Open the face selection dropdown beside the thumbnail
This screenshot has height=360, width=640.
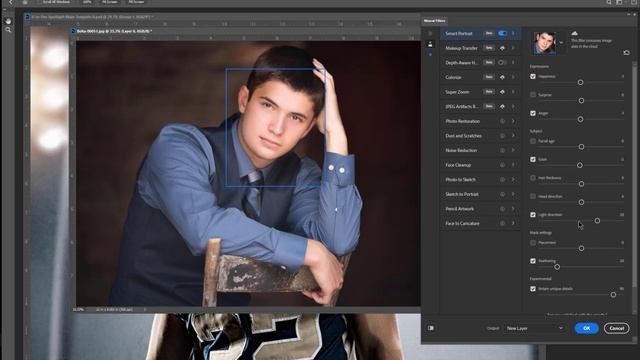[x=561, y=42]
